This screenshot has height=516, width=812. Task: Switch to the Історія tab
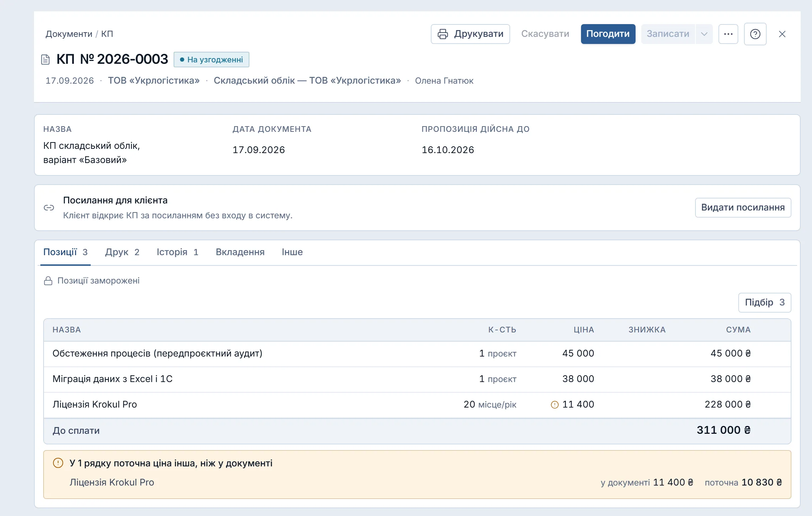177,252
